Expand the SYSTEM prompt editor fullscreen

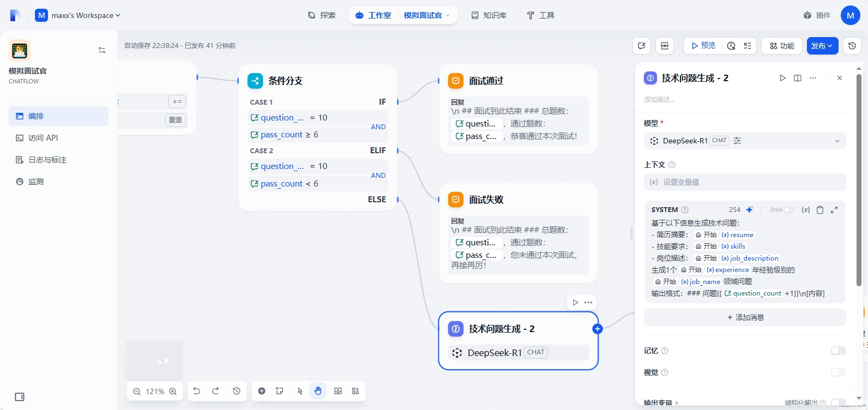pos(834,209)
